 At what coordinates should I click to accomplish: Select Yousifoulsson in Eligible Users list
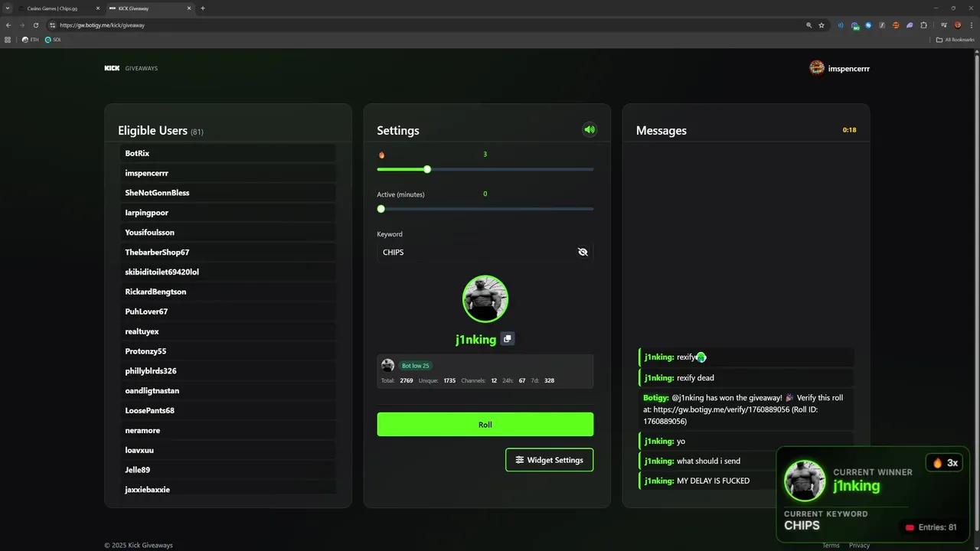[227, 233]
